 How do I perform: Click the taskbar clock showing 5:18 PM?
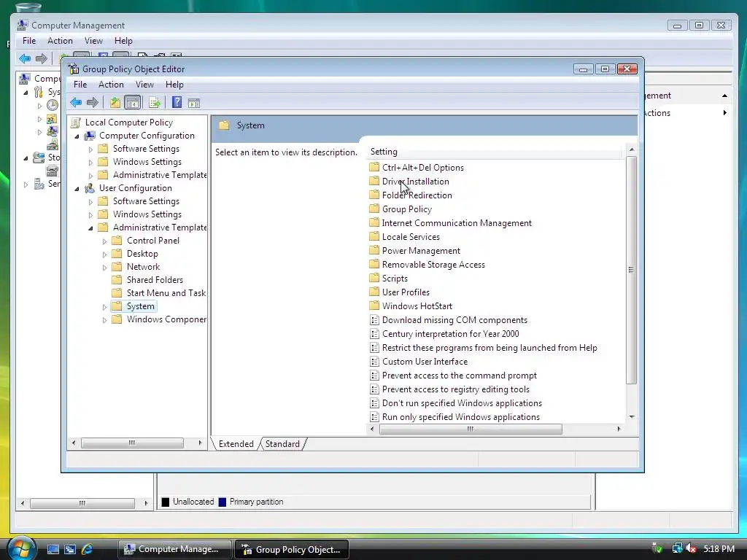pyautogui.click(x=719, y=548)
